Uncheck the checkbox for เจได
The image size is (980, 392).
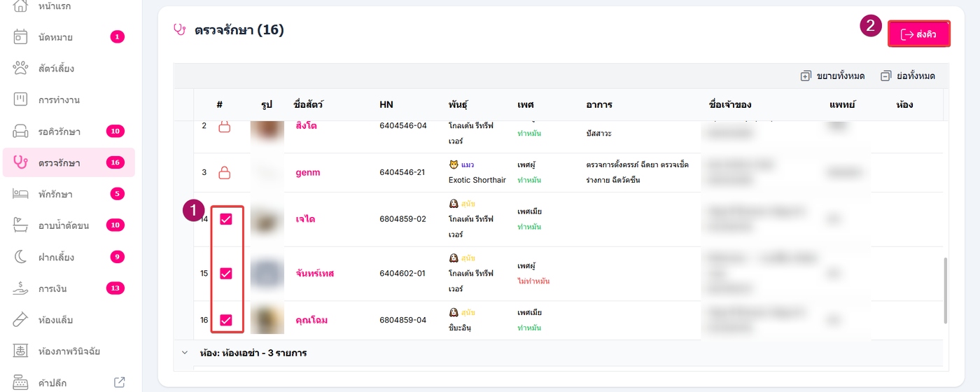click(226, 219)
